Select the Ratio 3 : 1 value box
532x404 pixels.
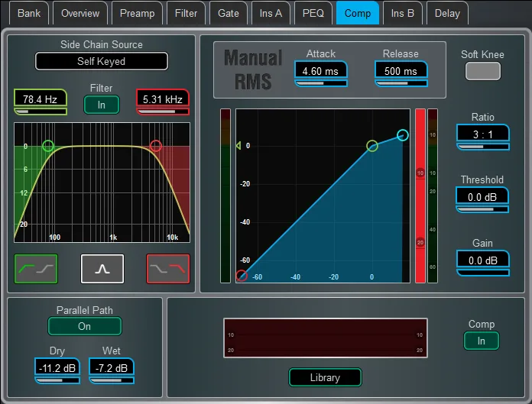(x=483, y=134)
